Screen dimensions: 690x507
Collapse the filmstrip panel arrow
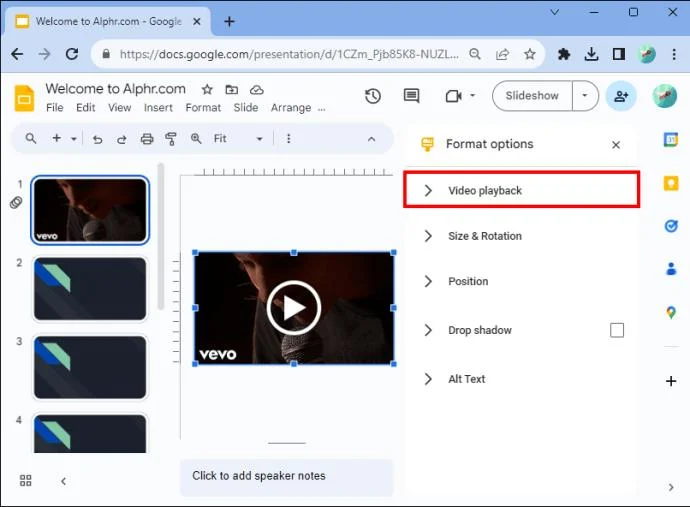pos(63,481)
